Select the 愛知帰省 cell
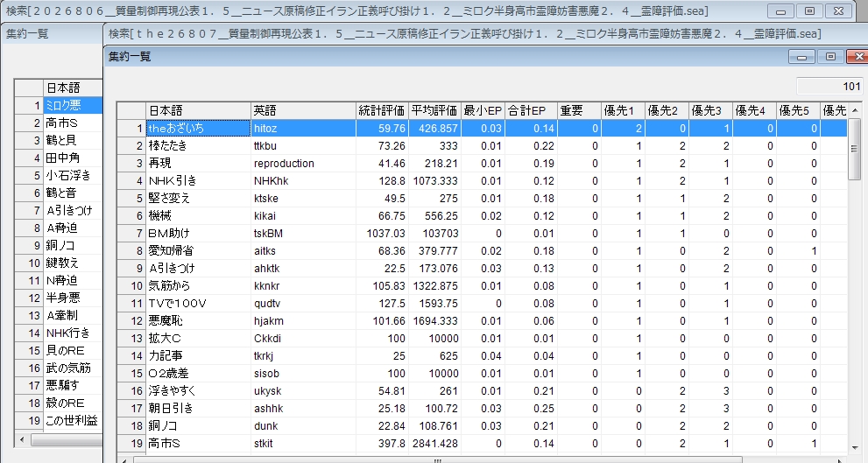The image size is (868, 463). click(198, 251)
